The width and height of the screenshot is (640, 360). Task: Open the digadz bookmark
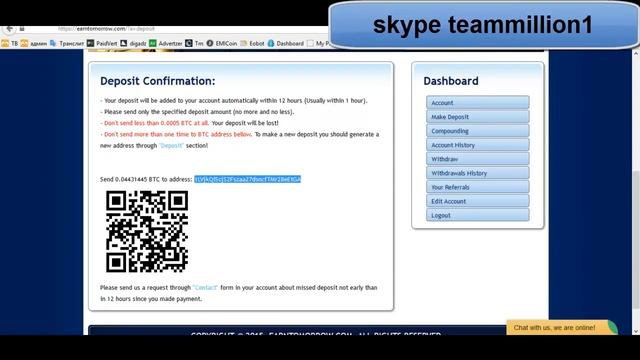133,43
